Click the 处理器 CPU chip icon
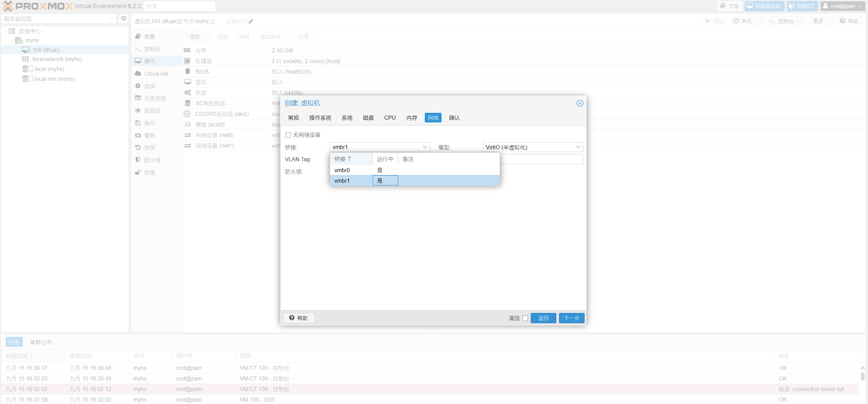 [x=187, y=61]
